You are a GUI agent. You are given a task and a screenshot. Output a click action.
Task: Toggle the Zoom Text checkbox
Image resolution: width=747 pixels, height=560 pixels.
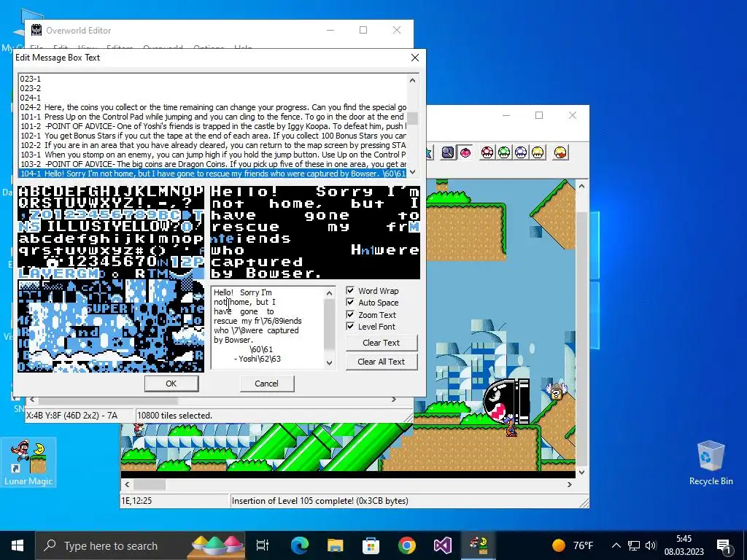pos(350,314)
